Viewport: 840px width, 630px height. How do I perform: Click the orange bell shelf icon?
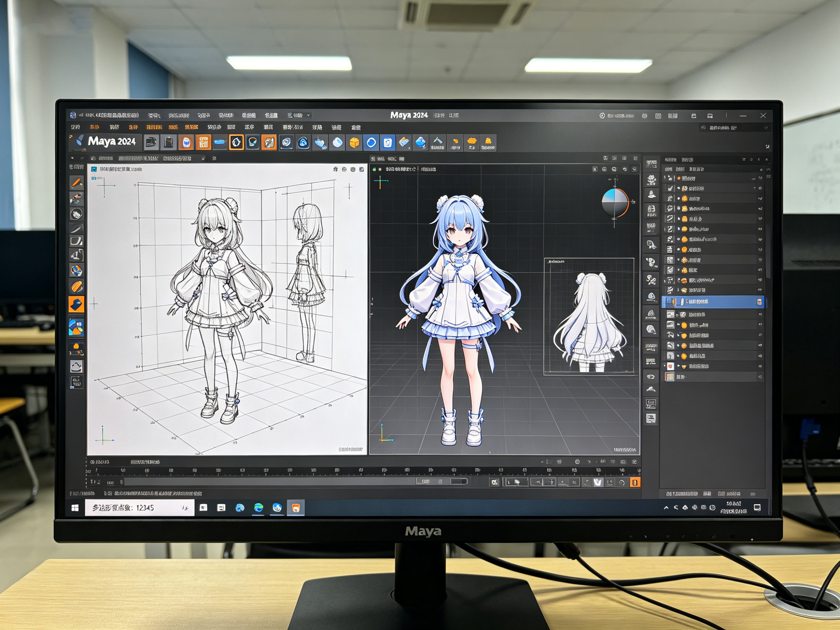(488, 143)
